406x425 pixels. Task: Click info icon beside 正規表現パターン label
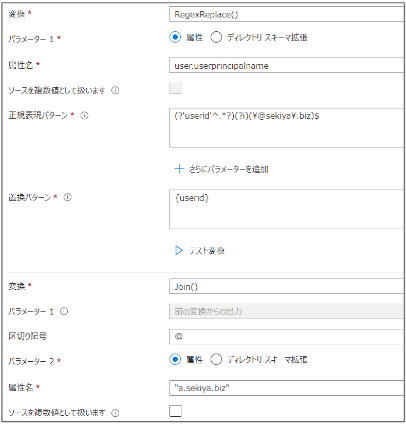(x=85, y=116)
